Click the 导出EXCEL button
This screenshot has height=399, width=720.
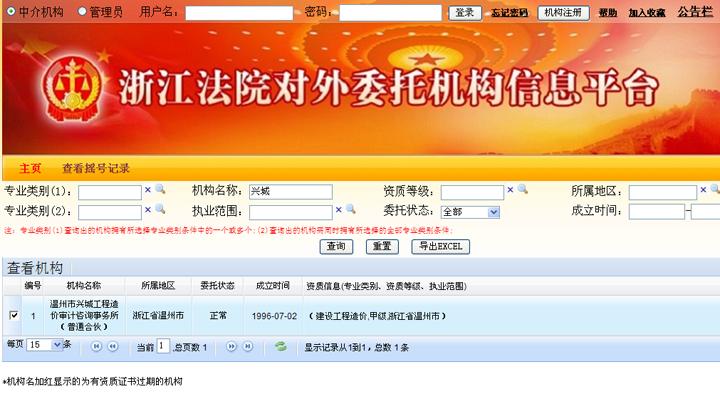coord(440,247)
